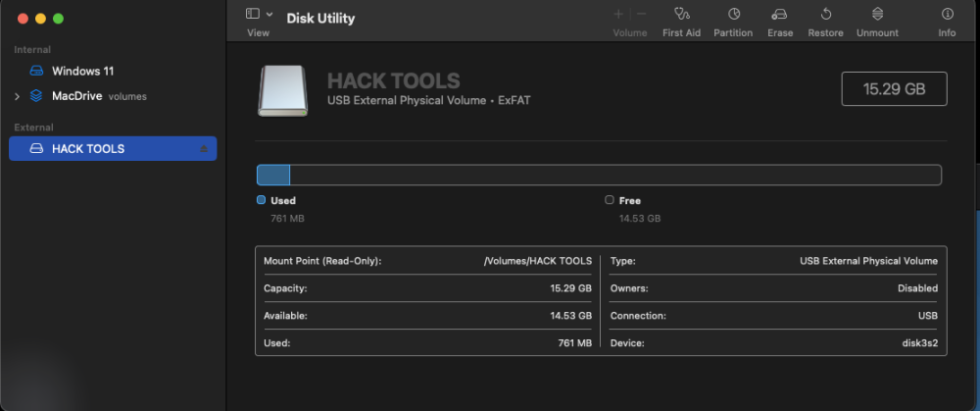Click the Available value 14.53 GB in the table

570,316
